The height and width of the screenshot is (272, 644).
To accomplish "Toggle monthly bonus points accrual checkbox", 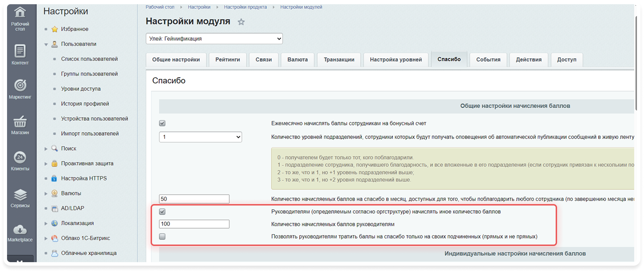I will tap(162, 123).
